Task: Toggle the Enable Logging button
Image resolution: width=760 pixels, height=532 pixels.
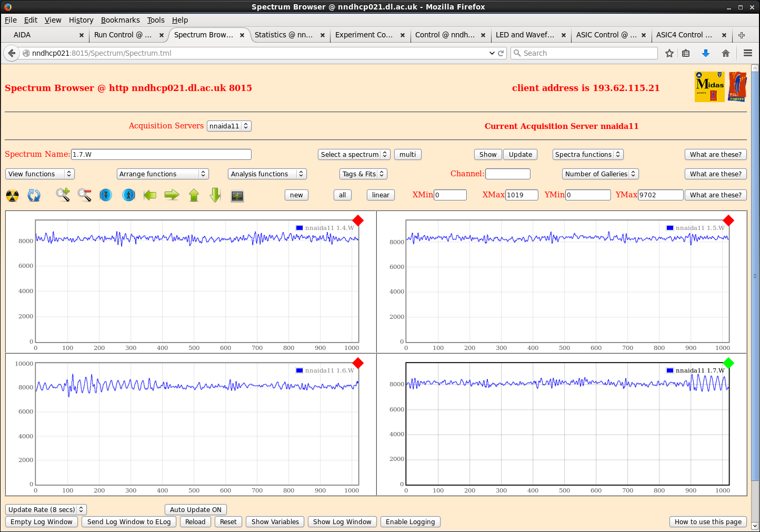Action: 410,522
